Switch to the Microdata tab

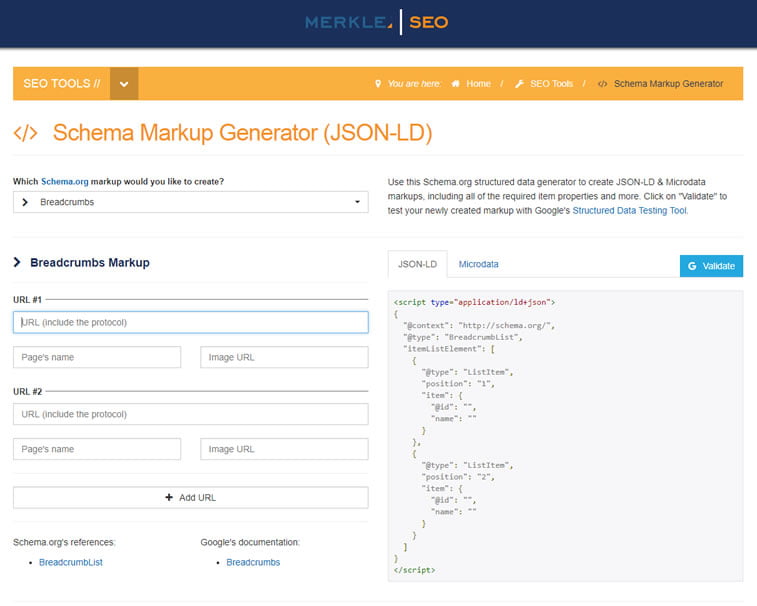click(x=478, y=264)
